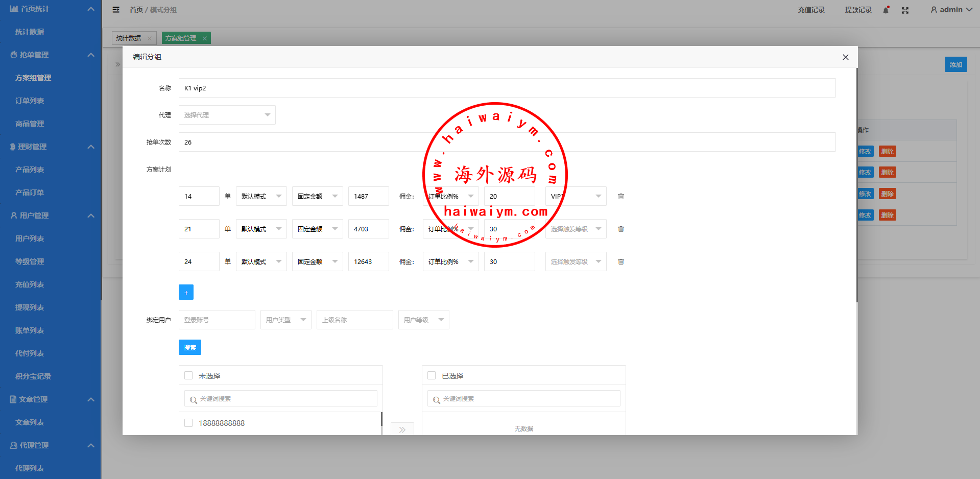980x479 pixels.
Task: Close the 方案组管理 tab with its X
Action: 205,38
